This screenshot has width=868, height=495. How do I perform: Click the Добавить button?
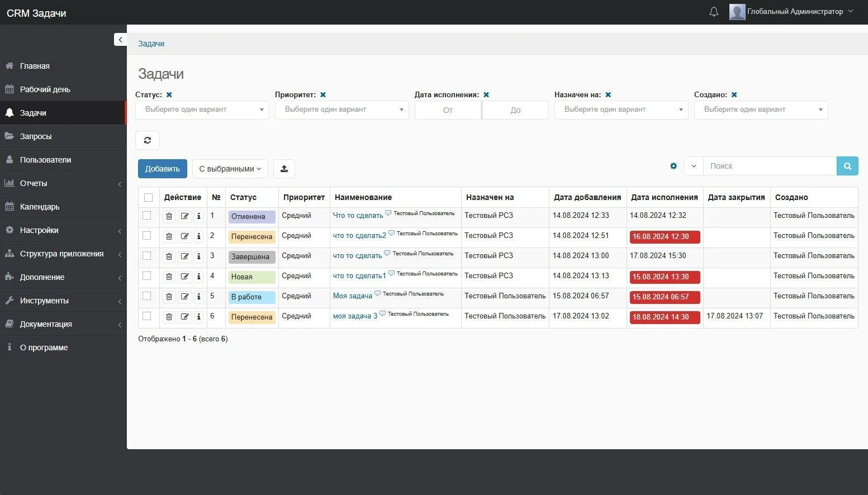click(162, 169)
